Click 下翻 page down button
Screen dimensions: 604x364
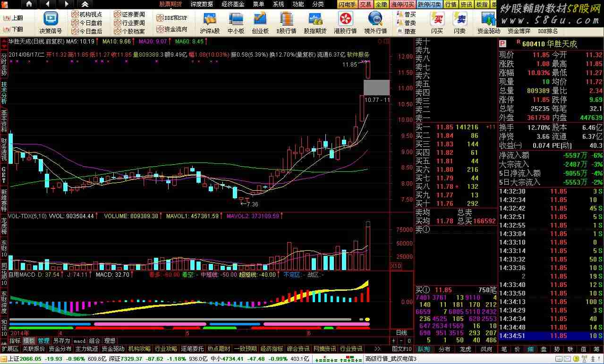click(13, 29)
